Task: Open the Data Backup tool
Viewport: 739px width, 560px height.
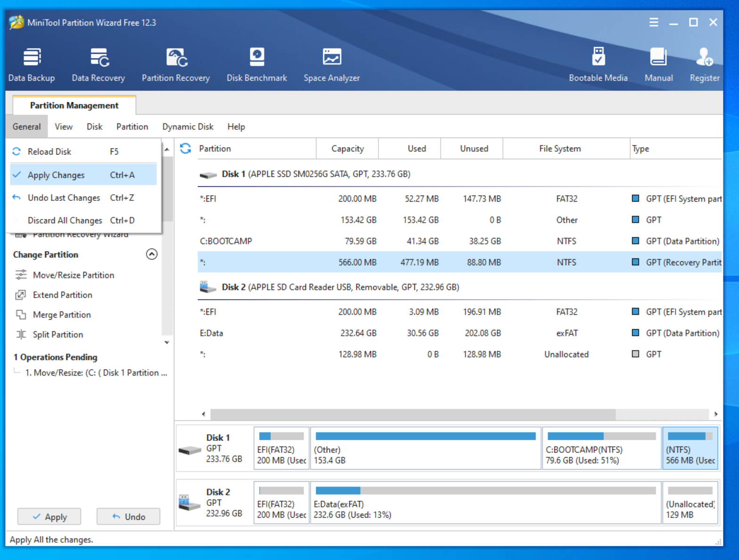Action: point(32,65)
